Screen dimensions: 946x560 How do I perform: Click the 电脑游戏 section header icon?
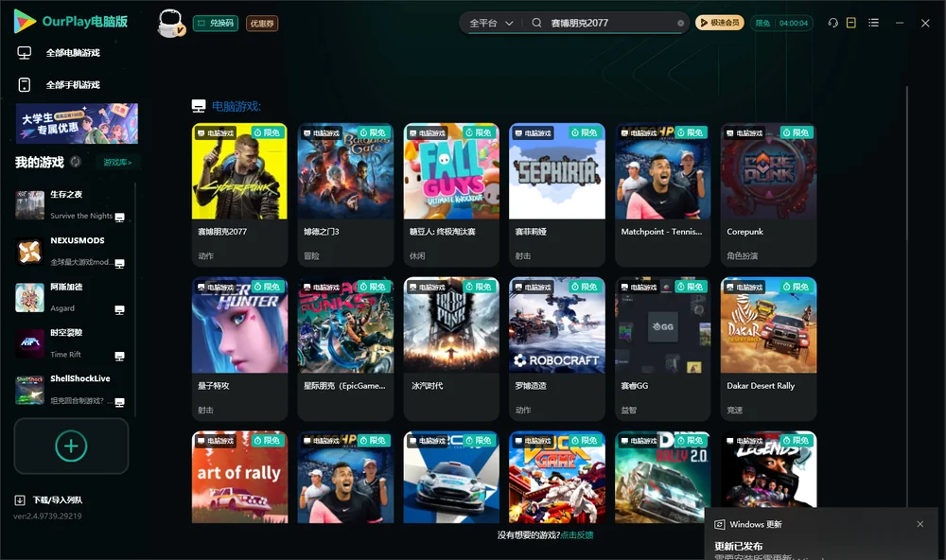199,106
